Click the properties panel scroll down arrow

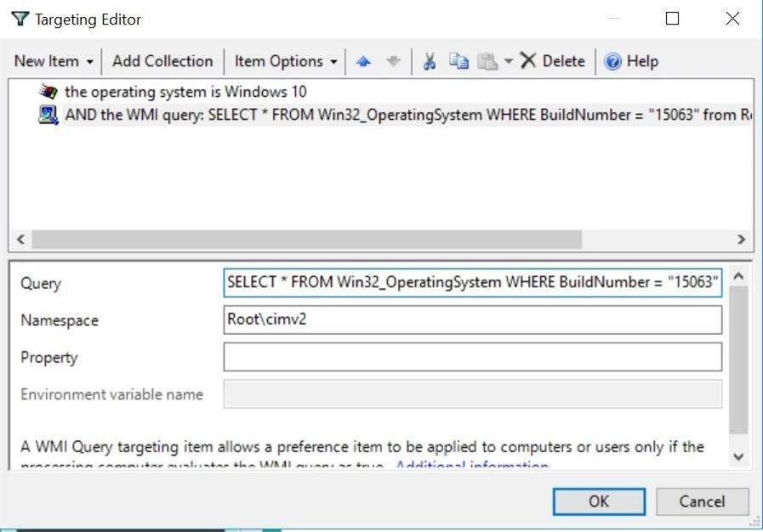tap(738, 457)
